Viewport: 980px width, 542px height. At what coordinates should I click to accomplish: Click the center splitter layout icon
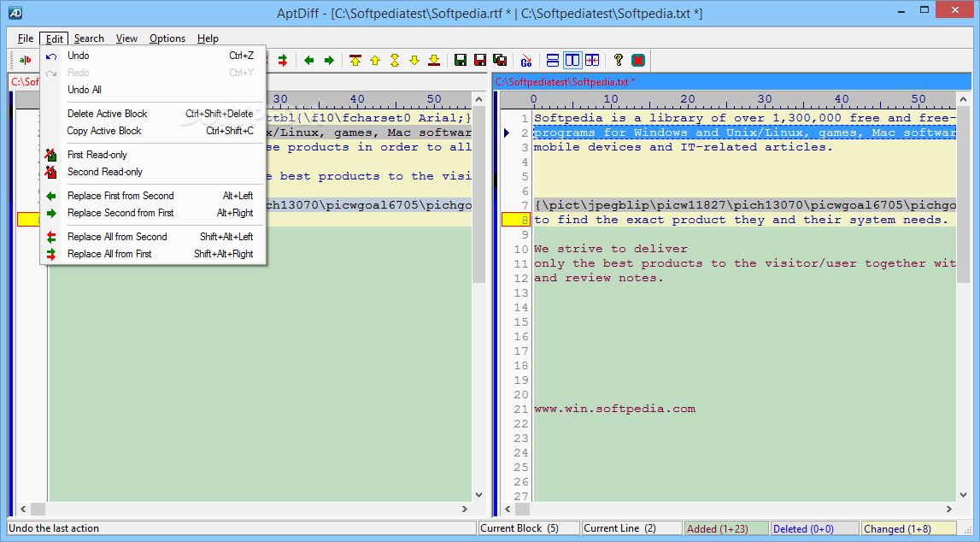tap(592, 60)
